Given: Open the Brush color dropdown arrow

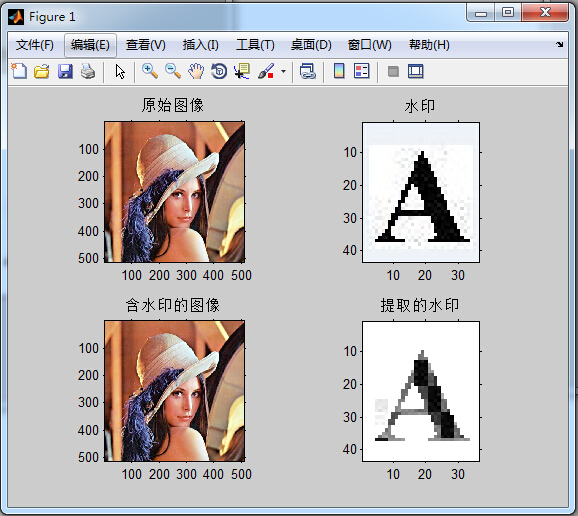Looking at the screenshot, I should (283, 71).
